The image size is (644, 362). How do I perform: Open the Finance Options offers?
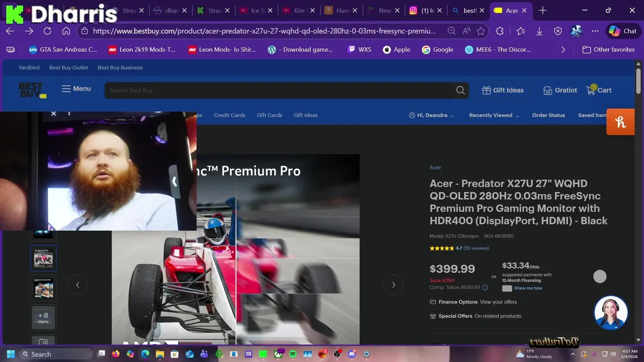pyautogui.click(x=473, y=302)
